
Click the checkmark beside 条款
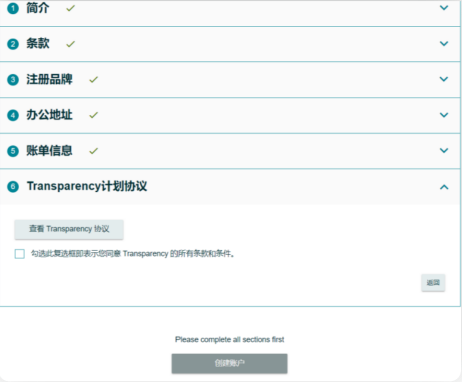click(70, 44)
